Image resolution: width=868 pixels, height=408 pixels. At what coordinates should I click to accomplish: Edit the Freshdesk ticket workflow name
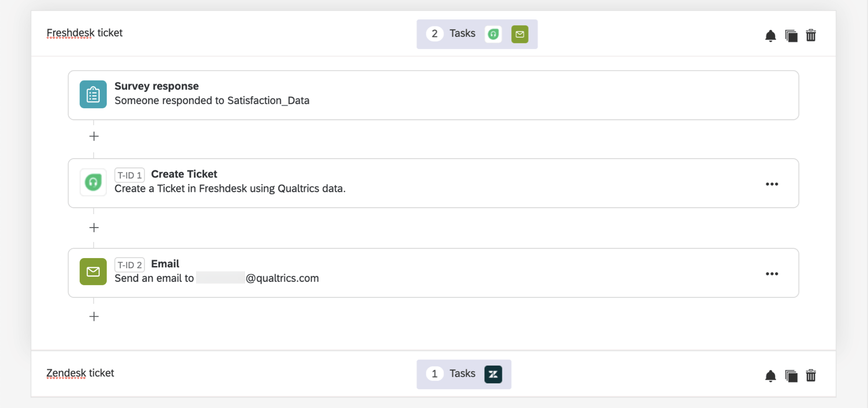85,33
